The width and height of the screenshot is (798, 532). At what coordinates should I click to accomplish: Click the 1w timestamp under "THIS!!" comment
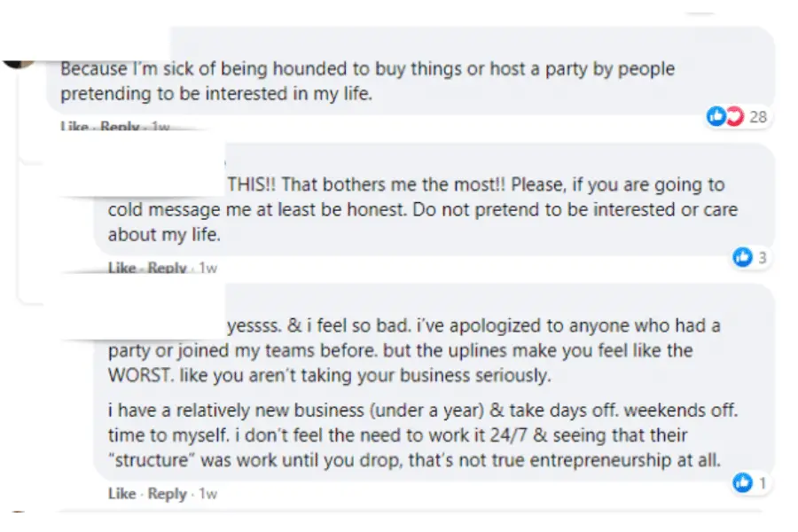(207, 268)
